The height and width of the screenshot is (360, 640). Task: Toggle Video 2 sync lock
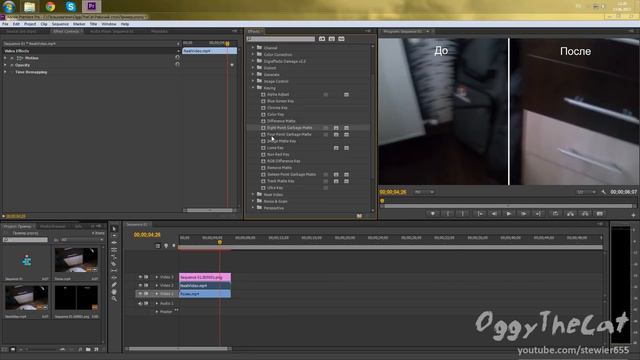tap(146, 285)
